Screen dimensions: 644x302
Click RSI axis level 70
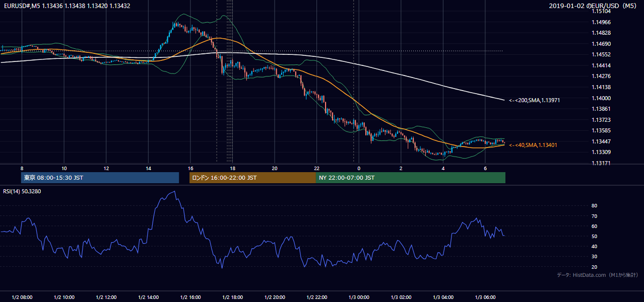pyautogui.click(x=595, y=216)
